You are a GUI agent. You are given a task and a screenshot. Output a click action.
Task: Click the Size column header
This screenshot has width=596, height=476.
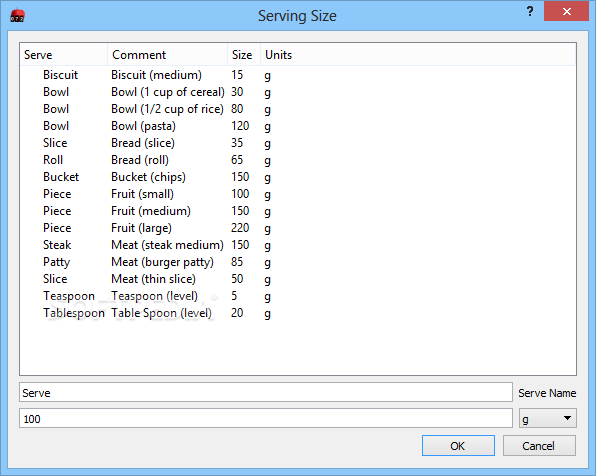click(x=244, y=55)
